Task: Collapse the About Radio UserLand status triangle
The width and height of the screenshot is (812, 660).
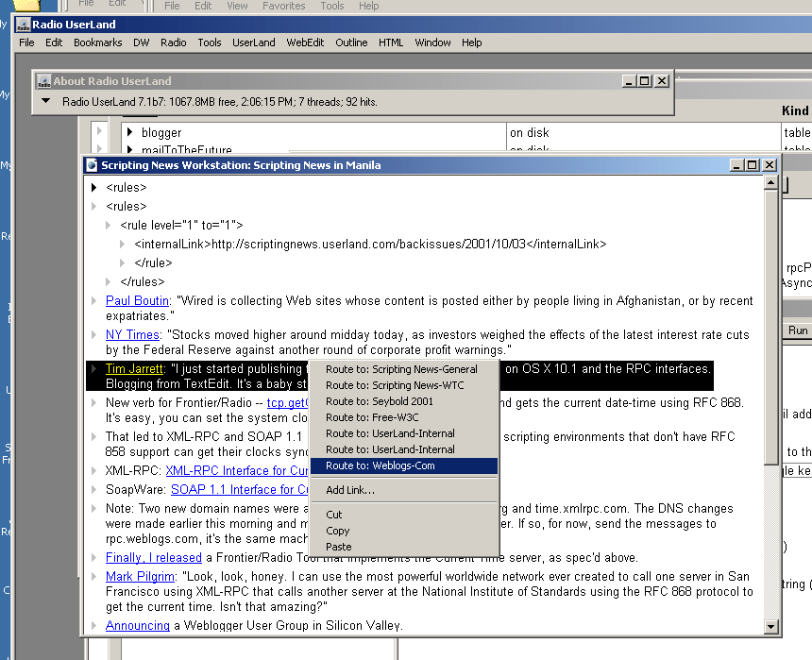Action: (x=45, y=101)
